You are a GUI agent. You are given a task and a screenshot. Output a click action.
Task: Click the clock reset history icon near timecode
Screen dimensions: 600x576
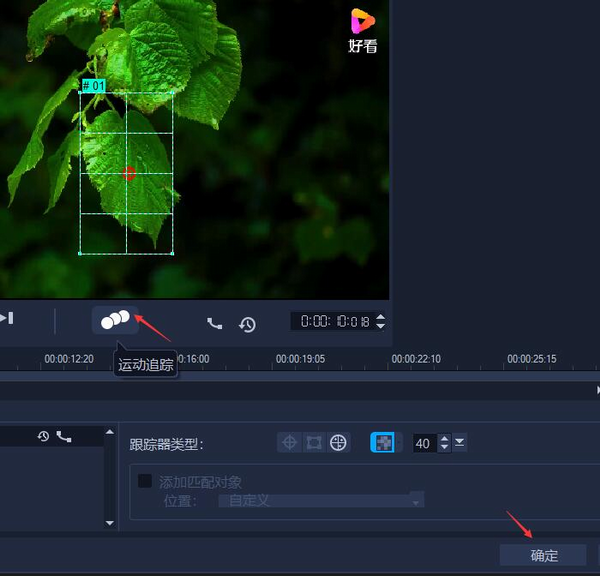click(x=247, y=324)
